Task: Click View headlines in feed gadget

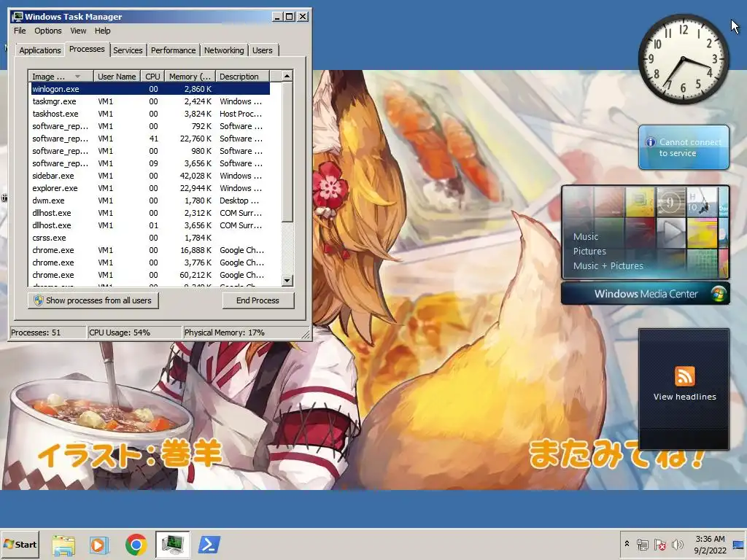Action: coord(684,397)
